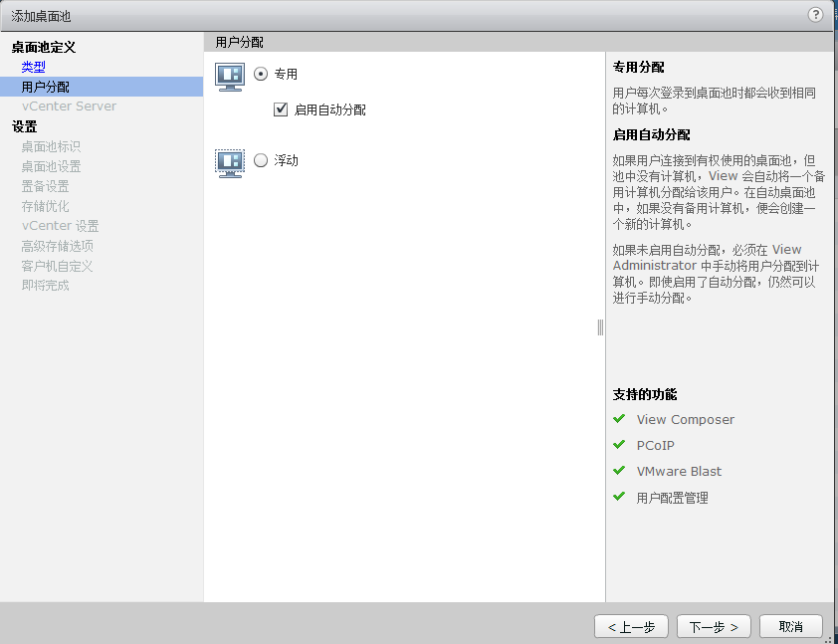The height and width of the screenshot is (644, 838).
Task: Uncheck the 启用自动分配 checkbox
Action: [281, 109]
